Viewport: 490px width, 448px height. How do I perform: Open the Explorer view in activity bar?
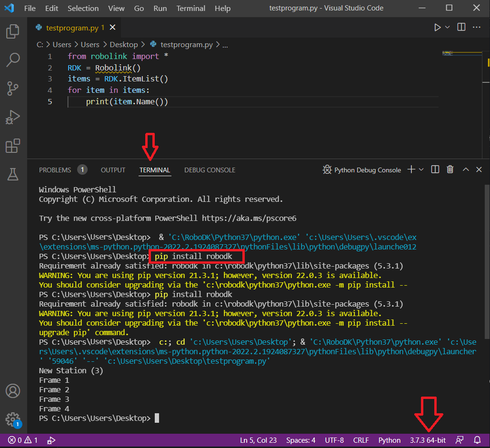(x=13, y=32)
